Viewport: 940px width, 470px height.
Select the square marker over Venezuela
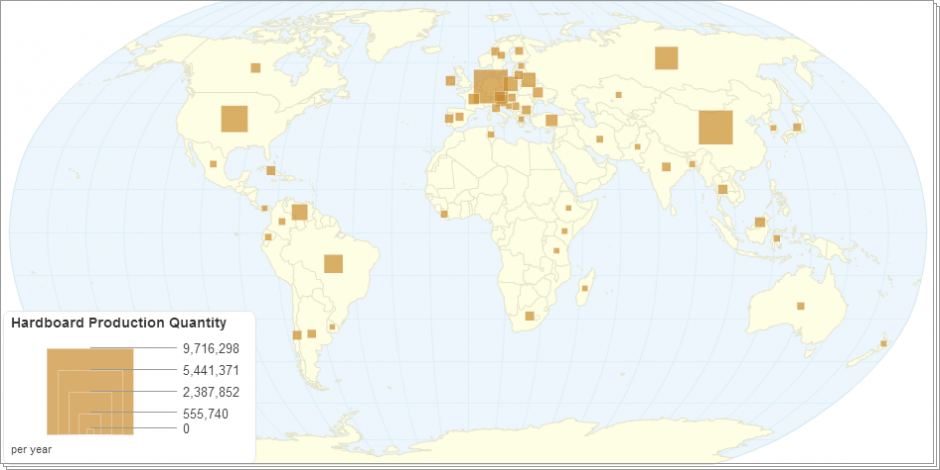pyautogui.click(x=299, y=212)
